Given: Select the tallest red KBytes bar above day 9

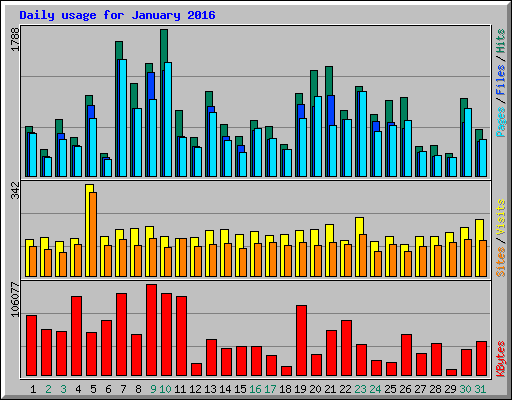Looking at the screenshot, I should (151, 330).
